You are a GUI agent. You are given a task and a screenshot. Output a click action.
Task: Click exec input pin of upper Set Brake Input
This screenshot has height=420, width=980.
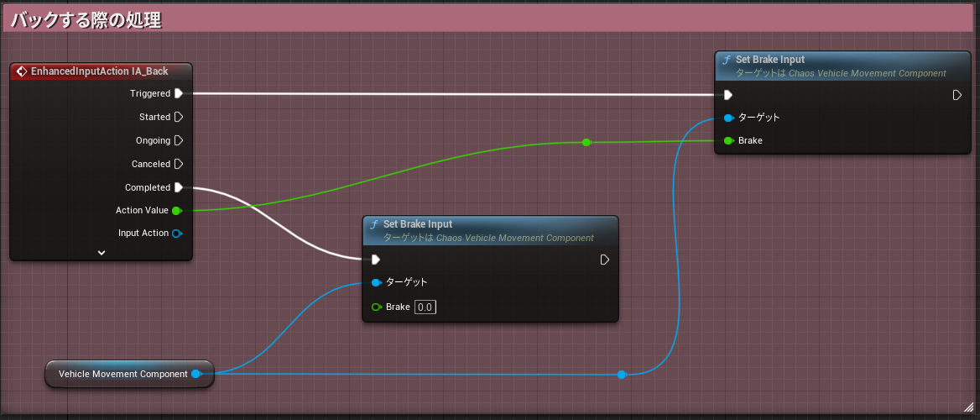pos(728,95)
